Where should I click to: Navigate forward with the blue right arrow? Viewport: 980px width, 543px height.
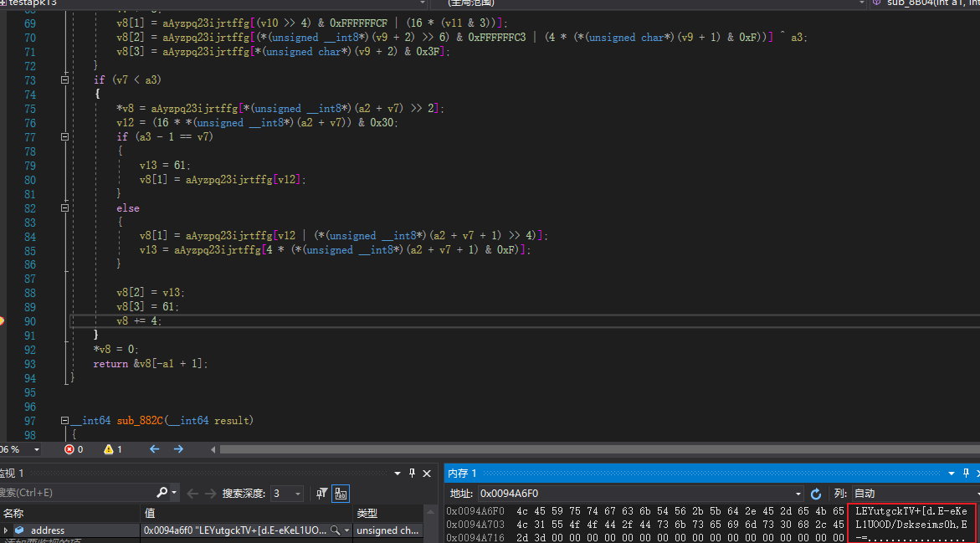[x=179, y=449]
